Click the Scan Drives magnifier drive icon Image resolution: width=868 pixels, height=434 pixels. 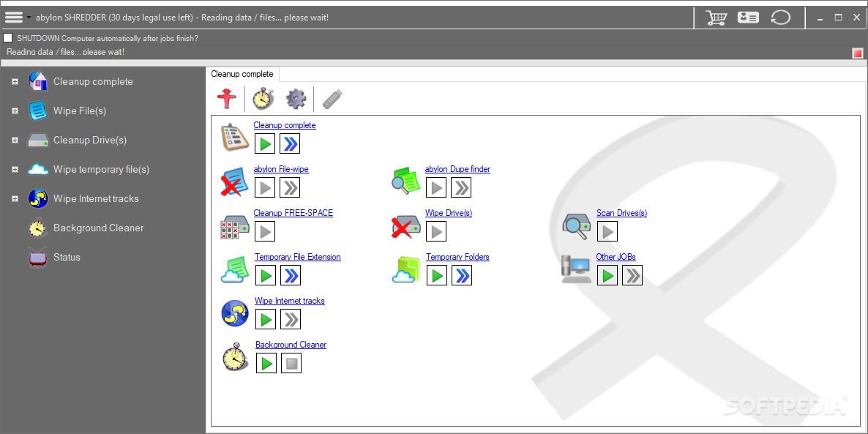(x=577, y=226)
